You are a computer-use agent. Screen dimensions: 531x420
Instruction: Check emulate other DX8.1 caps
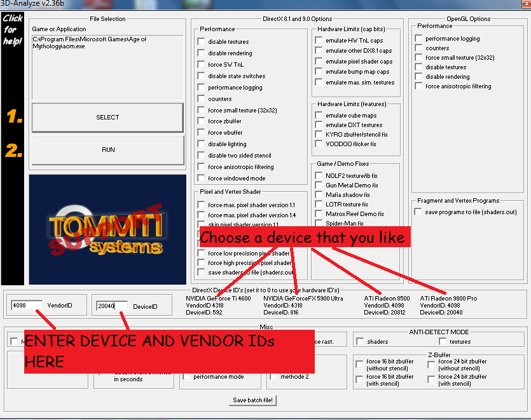[x=319, y=50]
